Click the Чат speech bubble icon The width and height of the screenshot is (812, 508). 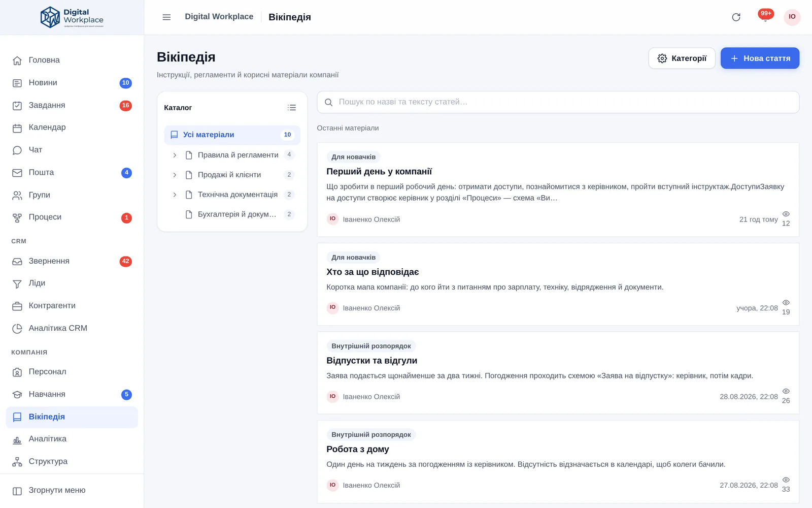coord(17,150)
